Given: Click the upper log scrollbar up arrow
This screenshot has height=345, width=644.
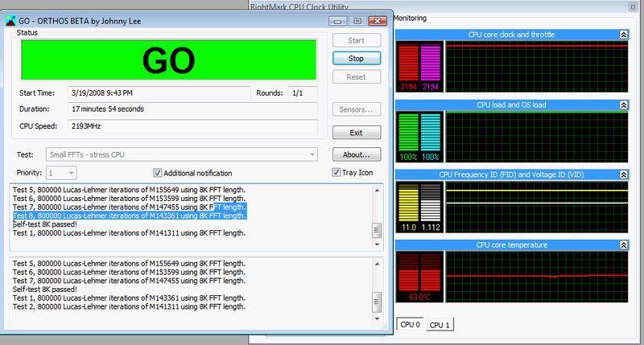Looking at the screenshot, I should (x=377, y=191).
